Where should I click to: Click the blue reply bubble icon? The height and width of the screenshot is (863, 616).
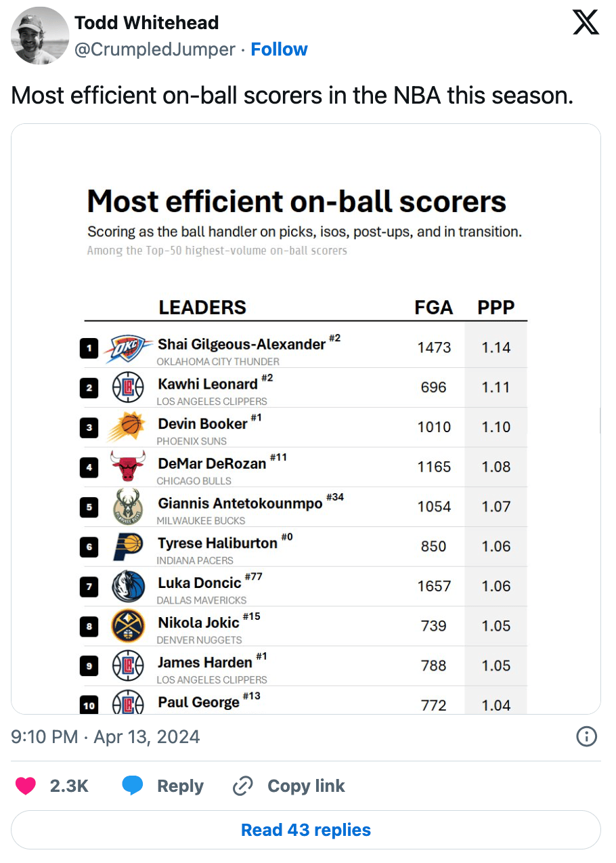133,786
